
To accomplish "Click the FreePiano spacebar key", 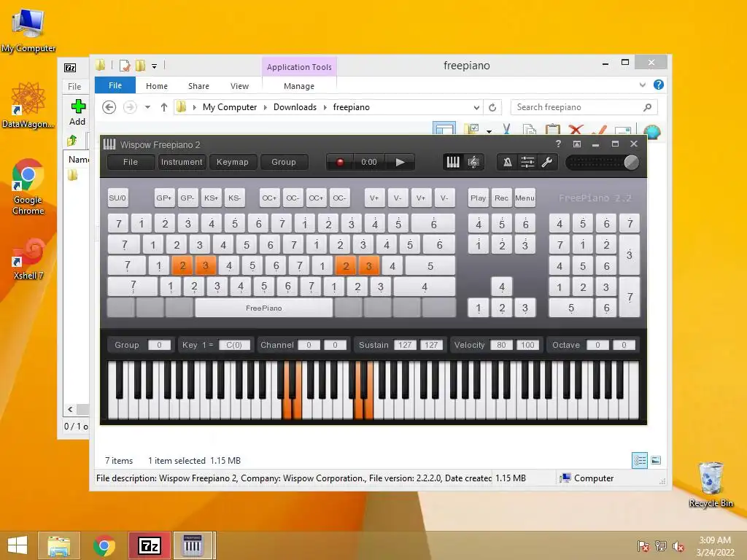I will (x=264, y=308).
